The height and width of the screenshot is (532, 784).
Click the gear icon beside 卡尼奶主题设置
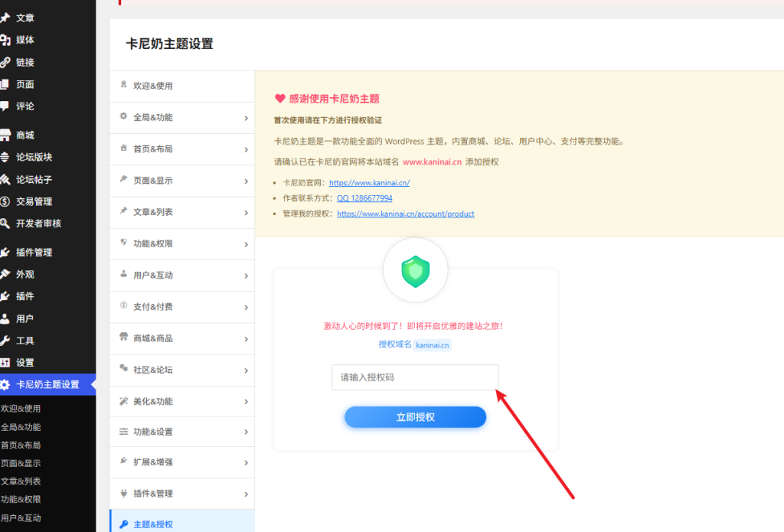pos(5,384)
